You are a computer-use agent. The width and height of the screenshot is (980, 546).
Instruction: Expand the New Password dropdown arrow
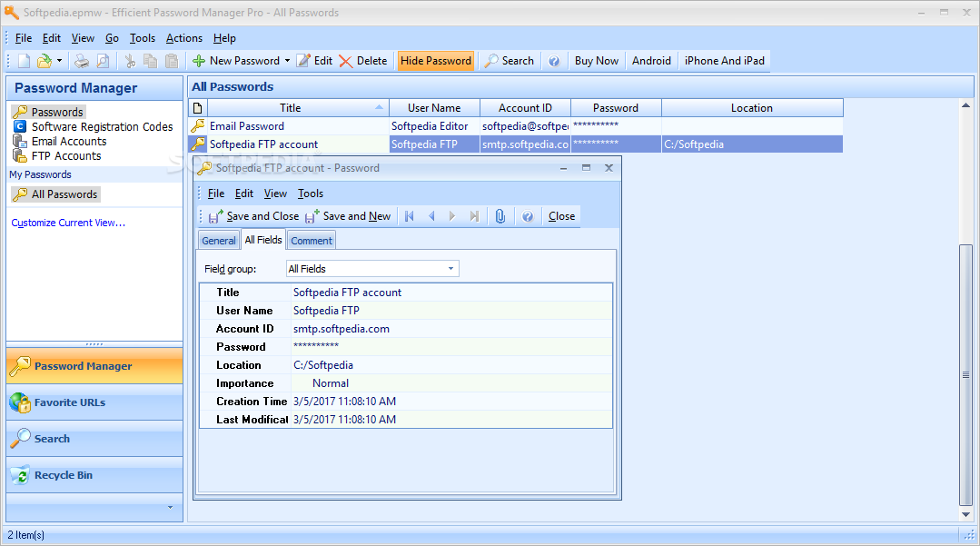[x=288, y=61]
